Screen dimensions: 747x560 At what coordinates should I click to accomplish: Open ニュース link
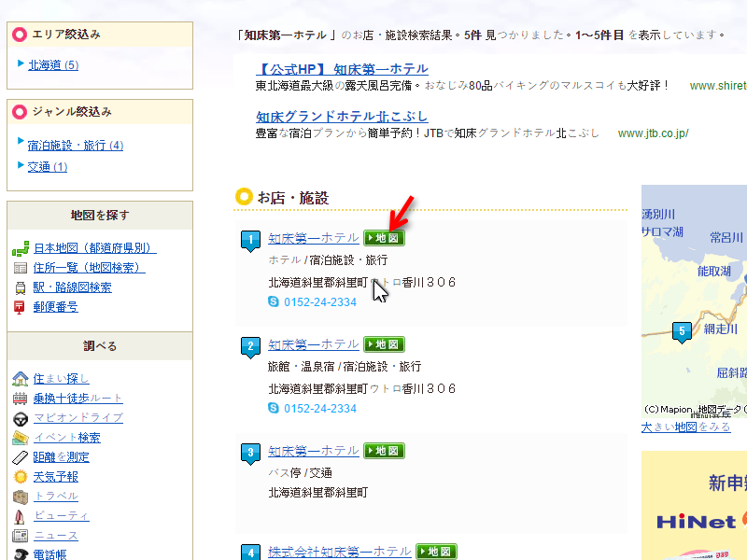(56, 536)
